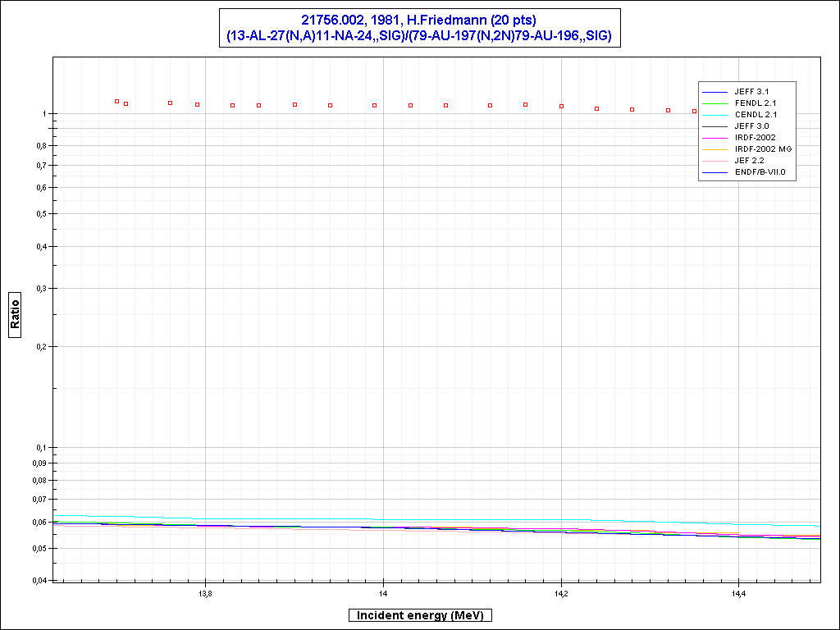Click the Ratio y-axis label
The image size is (840, 630).
click(x=15, y=312)
